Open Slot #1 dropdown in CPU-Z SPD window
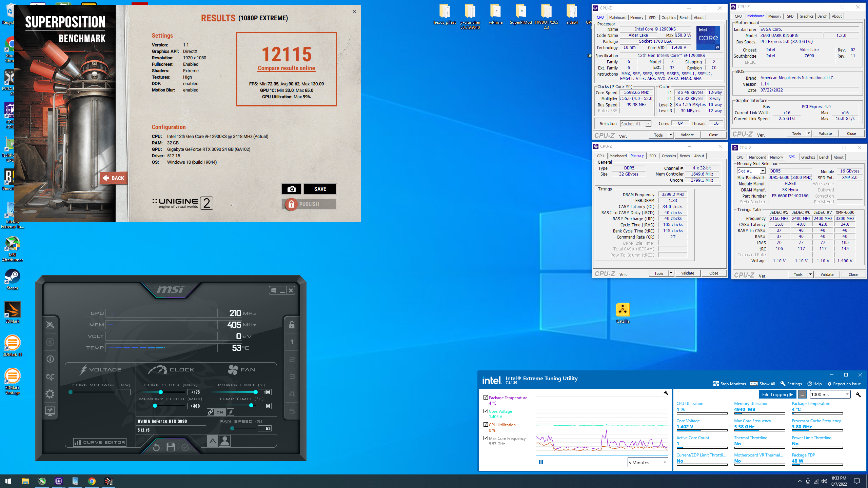Image resolution: width=868 pixels, height=488 pixels. [x=751, y=171]
